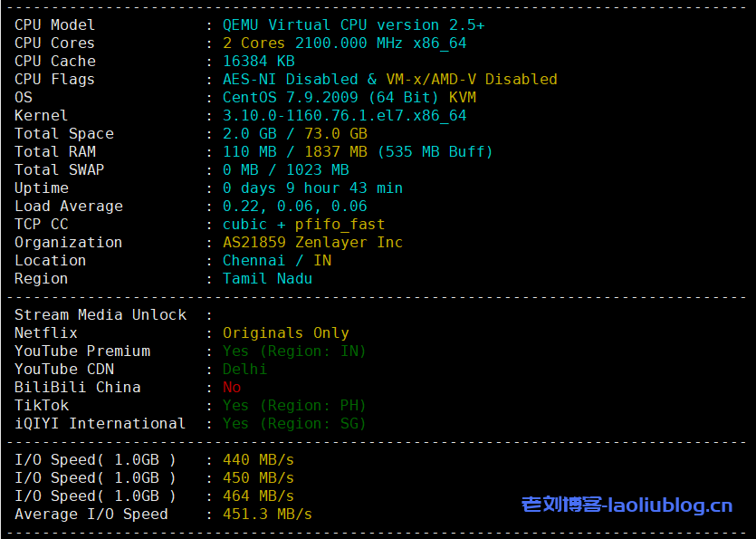The width and height of the screenshot is (756, 539).
Task: Click the Tamil Nadu region value
Action: click(267, 279)
